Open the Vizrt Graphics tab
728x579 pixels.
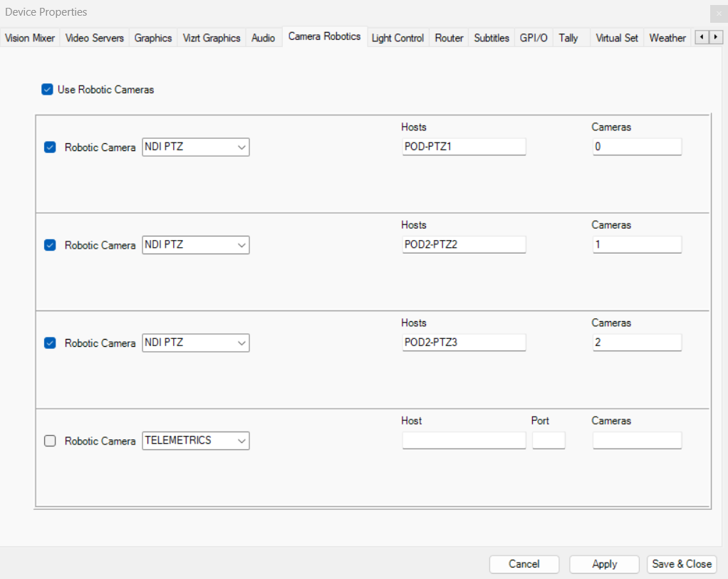[x=212, y=38]
